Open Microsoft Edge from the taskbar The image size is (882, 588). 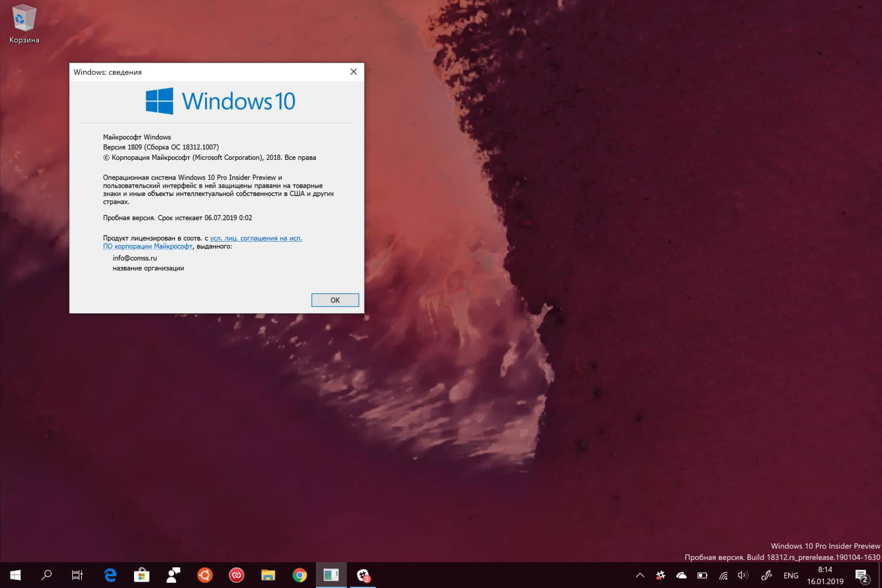click(x=110, y=575)
